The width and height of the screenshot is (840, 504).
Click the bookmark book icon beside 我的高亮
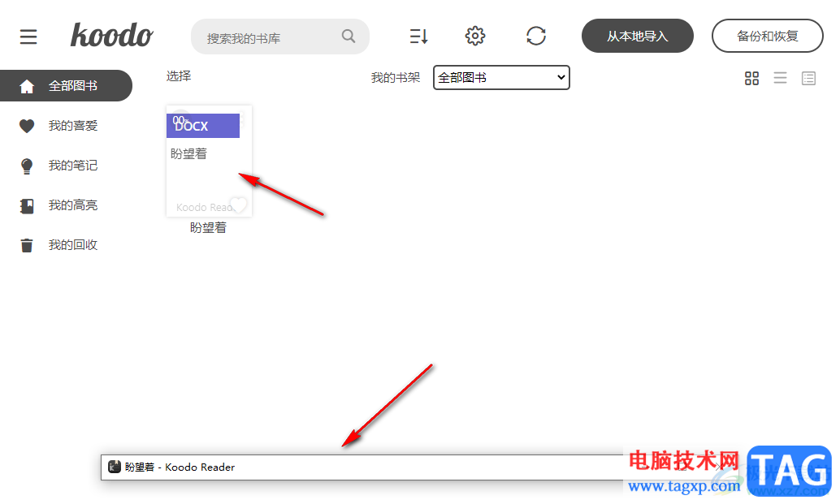click(27, 206)
